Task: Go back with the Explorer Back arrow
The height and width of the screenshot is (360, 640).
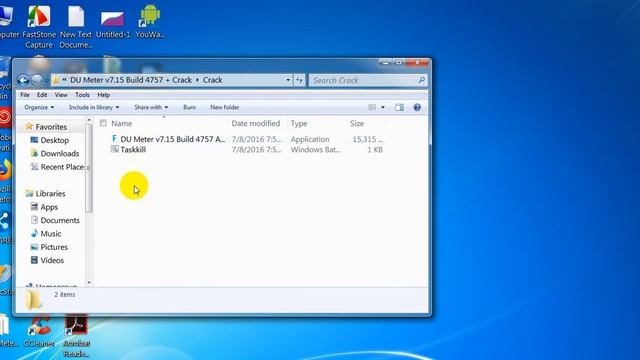Action: tap(23, 80)
